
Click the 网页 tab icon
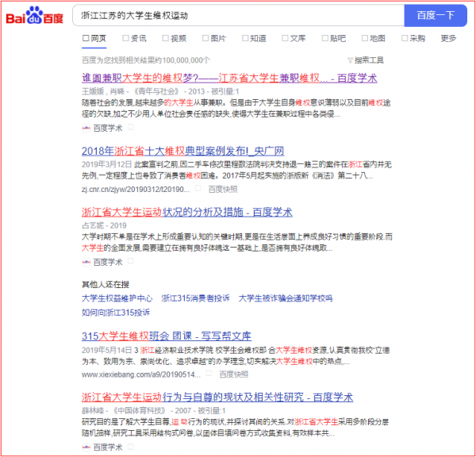[86, 38]
